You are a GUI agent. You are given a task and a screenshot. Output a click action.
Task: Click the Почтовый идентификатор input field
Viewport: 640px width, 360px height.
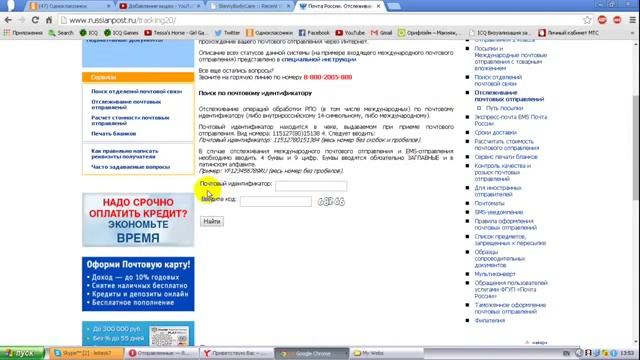[x=311, y=186]
